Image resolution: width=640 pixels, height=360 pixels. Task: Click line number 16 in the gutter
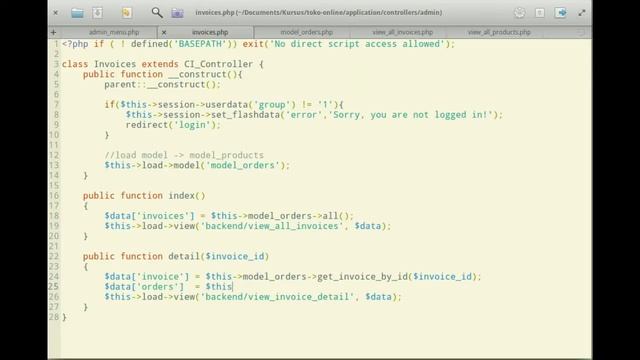pos(54,196)
